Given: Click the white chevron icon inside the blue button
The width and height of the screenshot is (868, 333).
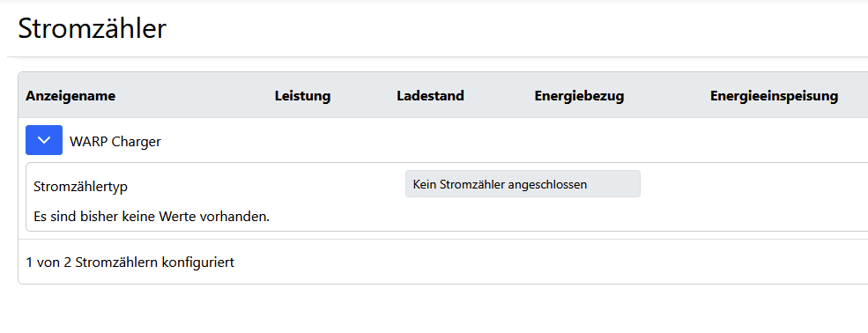Looking at the screenshot, I should [44, 140].
